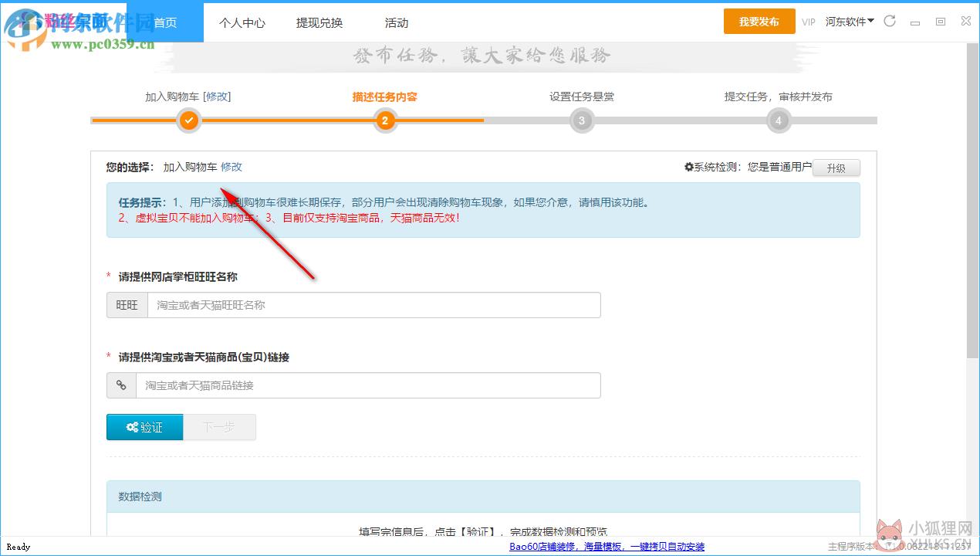Click the blue 验证 button
This screenshot has width=980, height=556.
tap(145, 427)
